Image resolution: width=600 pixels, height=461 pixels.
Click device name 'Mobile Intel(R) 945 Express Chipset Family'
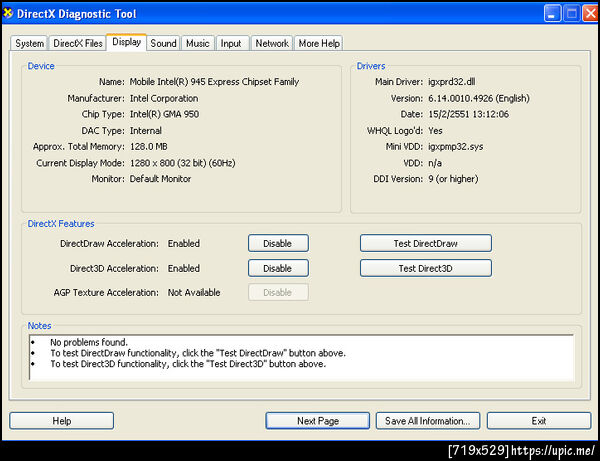(214, 82)
